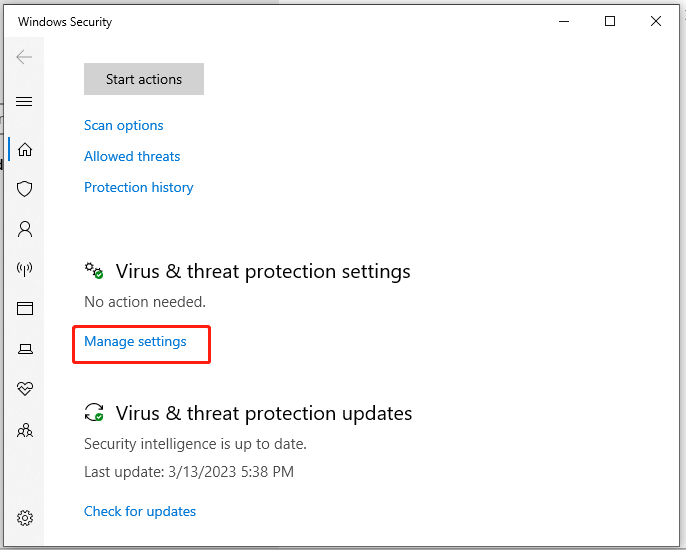Click the Start actions button
This screenshot has height=550, width=686.
click(x=144, y=79)
